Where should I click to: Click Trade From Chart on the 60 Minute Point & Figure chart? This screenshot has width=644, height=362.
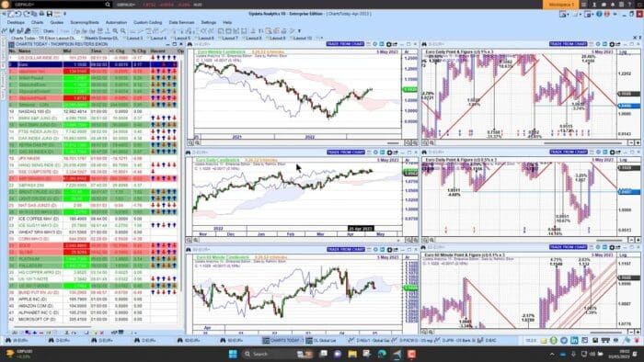coord(568,247)
